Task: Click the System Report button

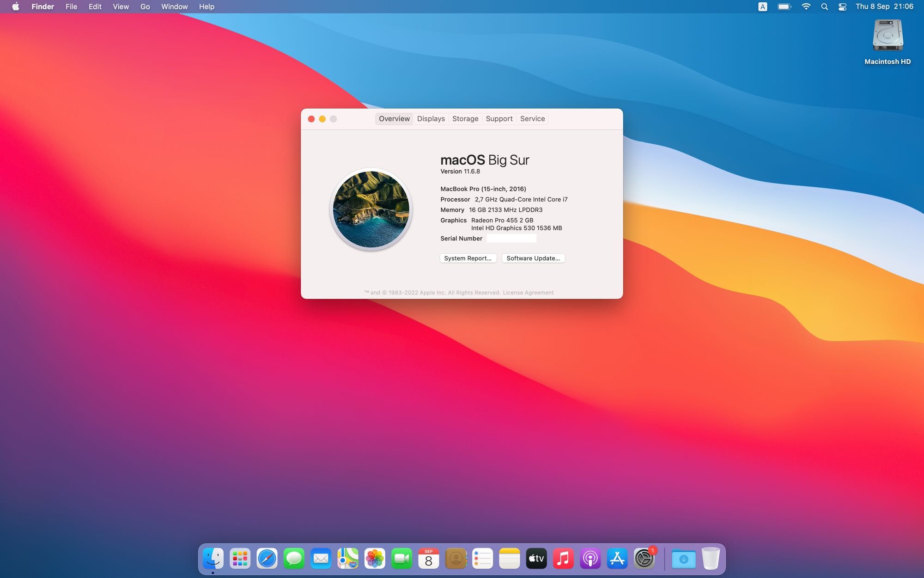Action: (468, 258)
